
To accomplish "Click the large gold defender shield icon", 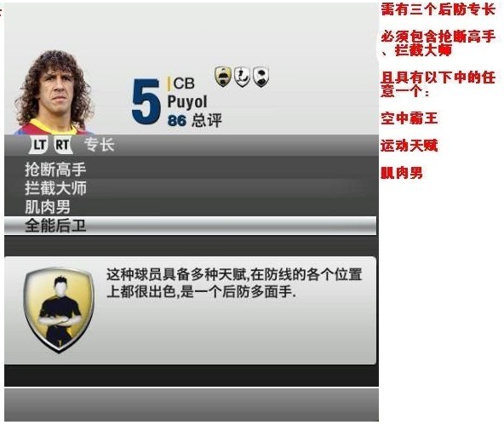I will pos(59,310).
